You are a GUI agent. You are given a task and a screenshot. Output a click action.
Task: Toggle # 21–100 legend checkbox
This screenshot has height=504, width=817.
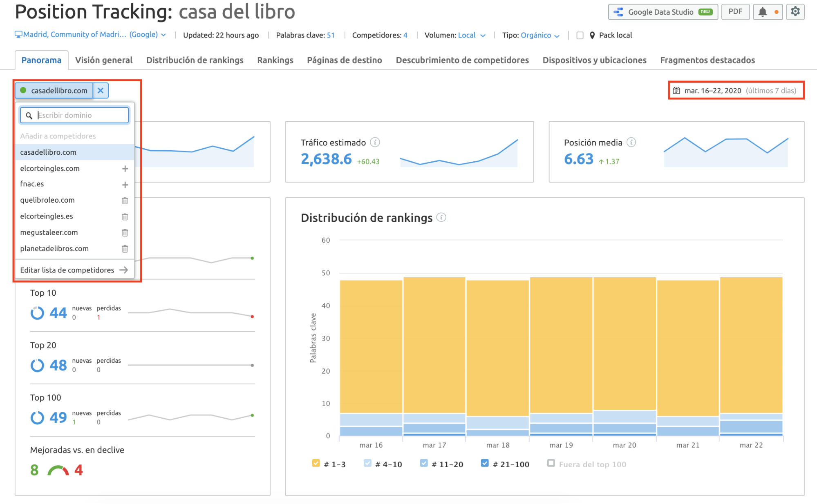pyautogui.click(x=485, y=463)
